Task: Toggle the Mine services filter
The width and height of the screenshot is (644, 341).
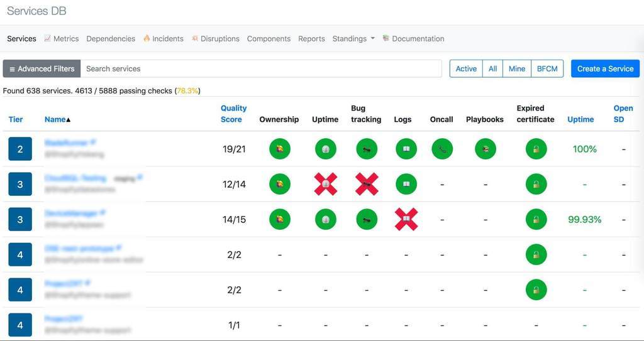Action: tap(516, 68)
